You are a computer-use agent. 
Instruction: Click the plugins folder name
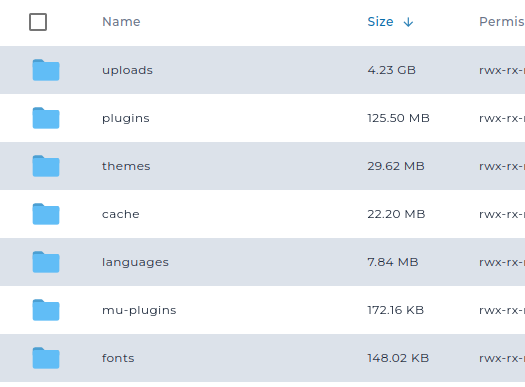click(126, 118)
